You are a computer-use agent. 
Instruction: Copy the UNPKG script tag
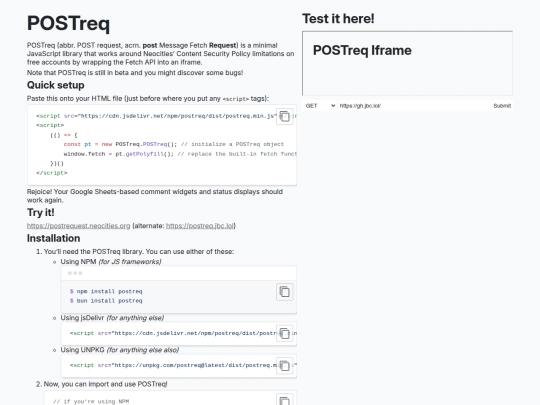284,365
